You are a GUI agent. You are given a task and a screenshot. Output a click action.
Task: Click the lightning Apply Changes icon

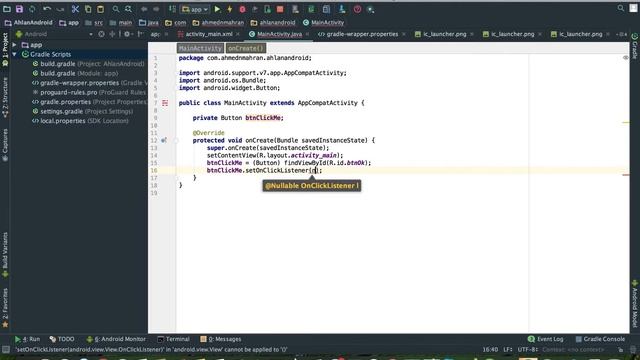click(x=230, y=9)
